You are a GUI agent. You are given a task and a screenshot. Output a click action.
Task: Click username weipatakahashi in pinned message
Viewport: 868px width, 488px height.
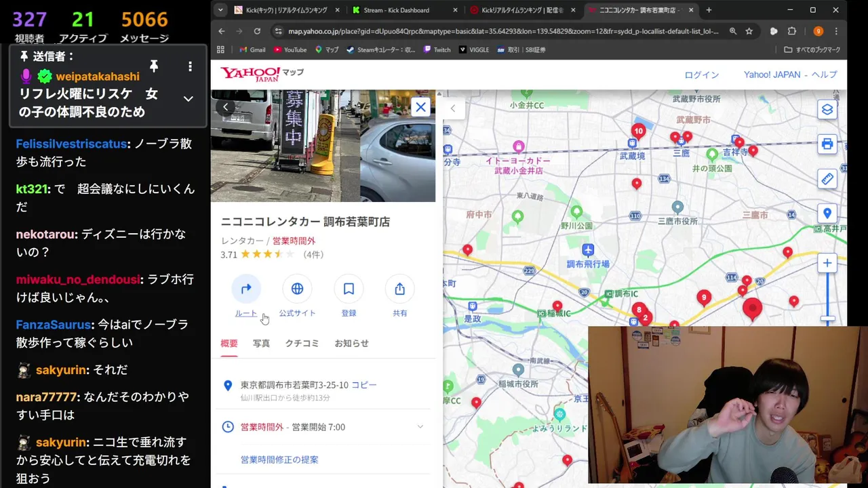(98, 76)
